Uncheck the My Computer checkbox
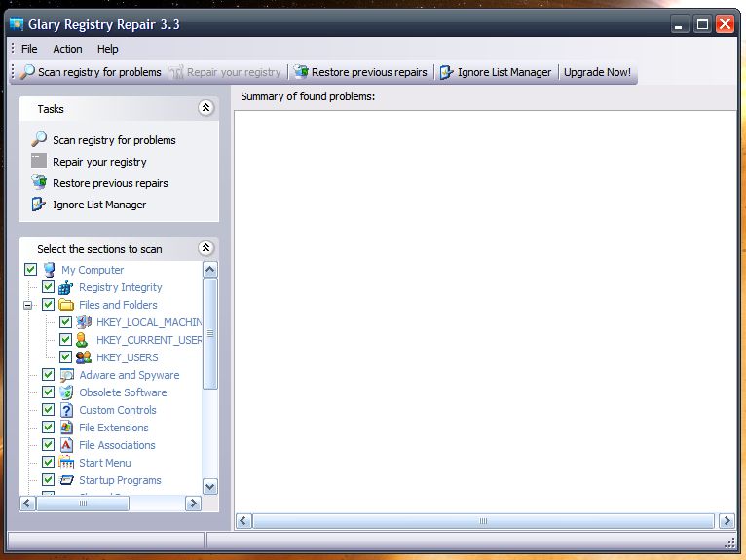746x560 pixels. (x=30, y=270)
